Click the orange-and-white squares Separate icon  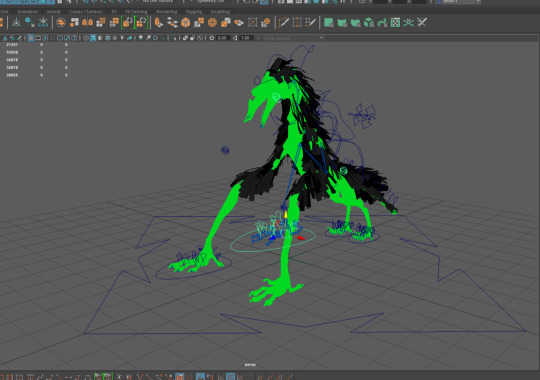pyautogui.click(x=74, y=23)
